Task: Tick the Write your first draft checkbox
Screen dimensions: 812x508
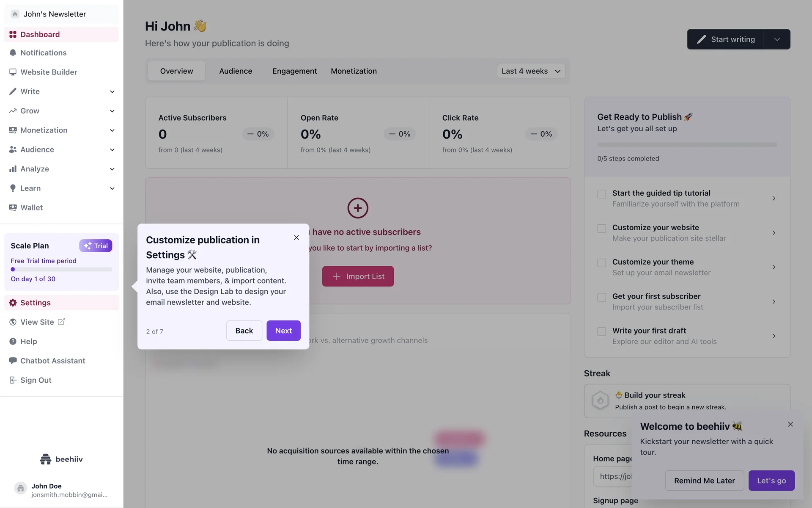Action: pos(601,331)
